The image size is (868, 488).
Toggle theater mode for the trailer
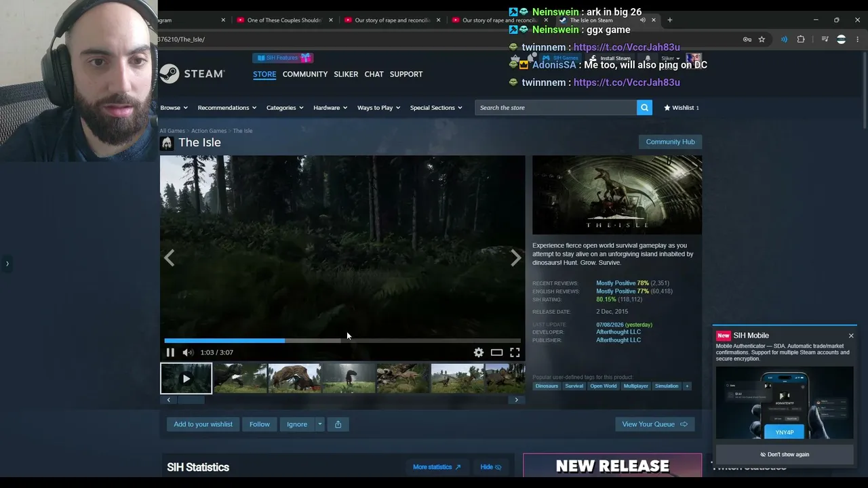click(497, 352)
